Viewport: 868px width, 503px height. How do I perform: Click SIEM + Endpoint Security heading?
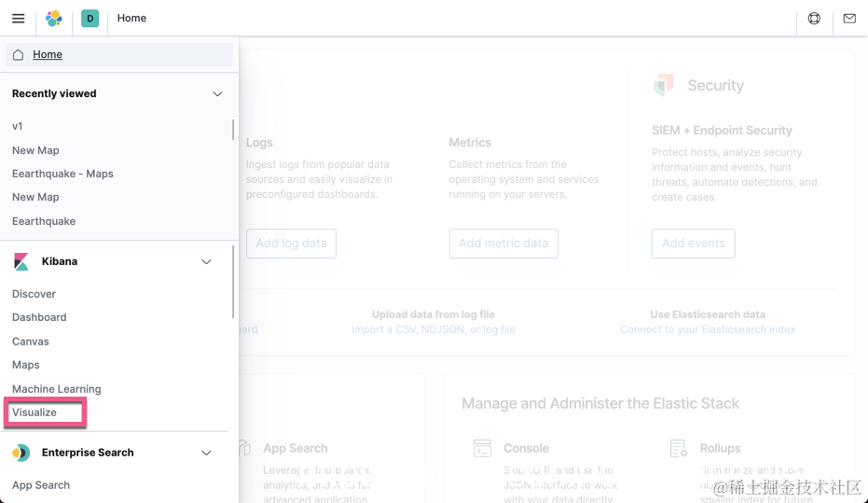coord(722,130)
